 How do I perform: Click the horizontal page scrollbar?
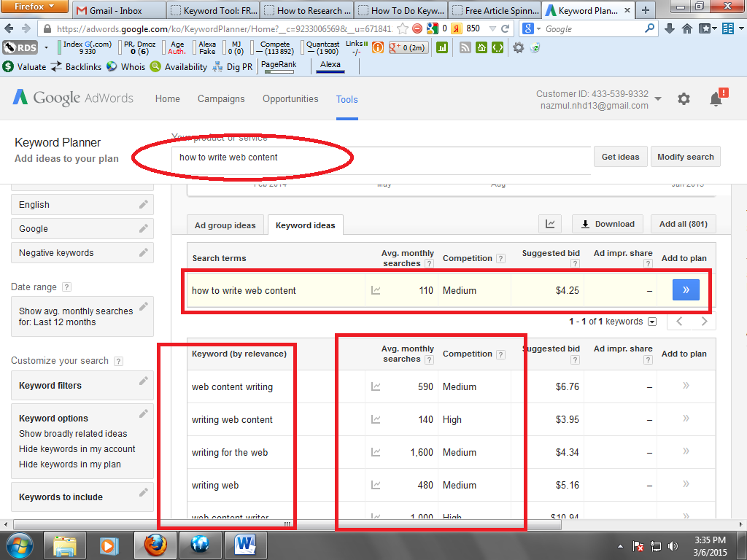[287, 524]
